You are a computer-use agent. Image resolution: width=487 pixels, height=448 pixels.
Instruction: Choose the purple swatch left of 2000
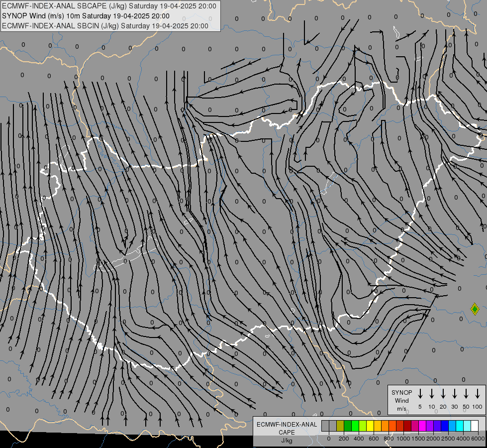pyautogui.click(x=430, y=426)
